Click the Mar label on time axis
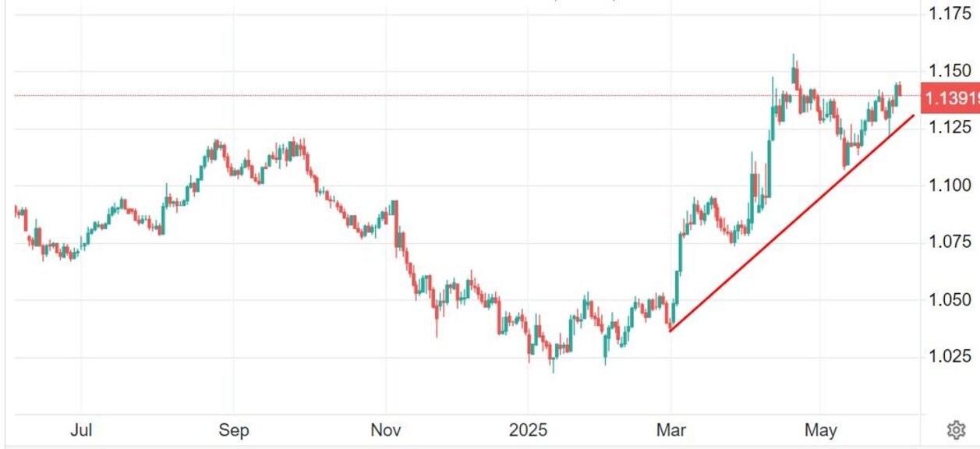The width and height of the screenshot is (980, 449). (x=671, y=430)
